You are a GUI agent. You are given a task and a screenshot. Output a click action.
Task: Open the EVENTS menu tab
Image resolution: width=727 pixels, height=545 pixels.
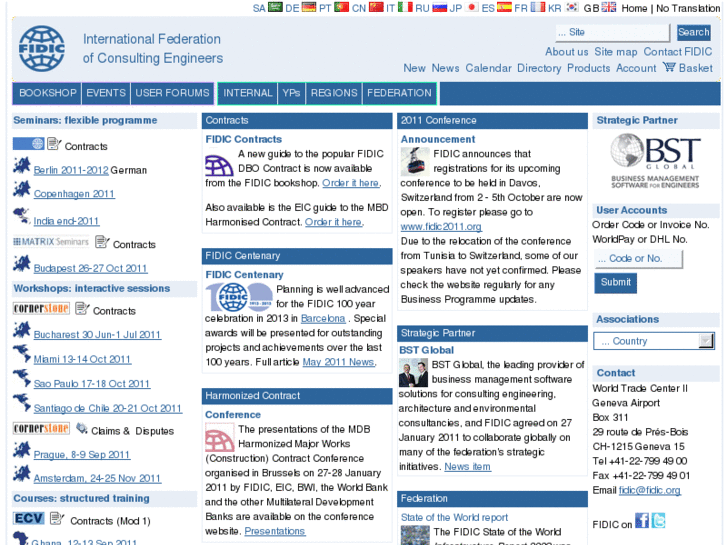pos(106,93)
